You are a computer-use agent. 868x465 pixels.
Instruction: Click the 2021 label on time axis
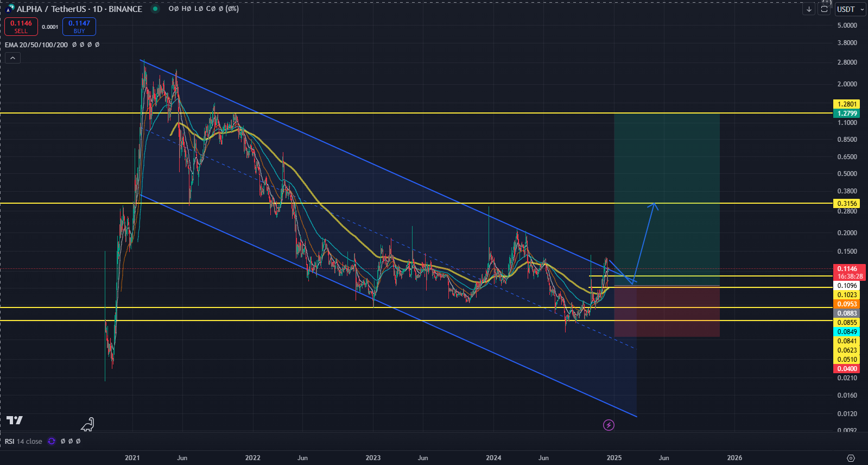tap(132, 458)
